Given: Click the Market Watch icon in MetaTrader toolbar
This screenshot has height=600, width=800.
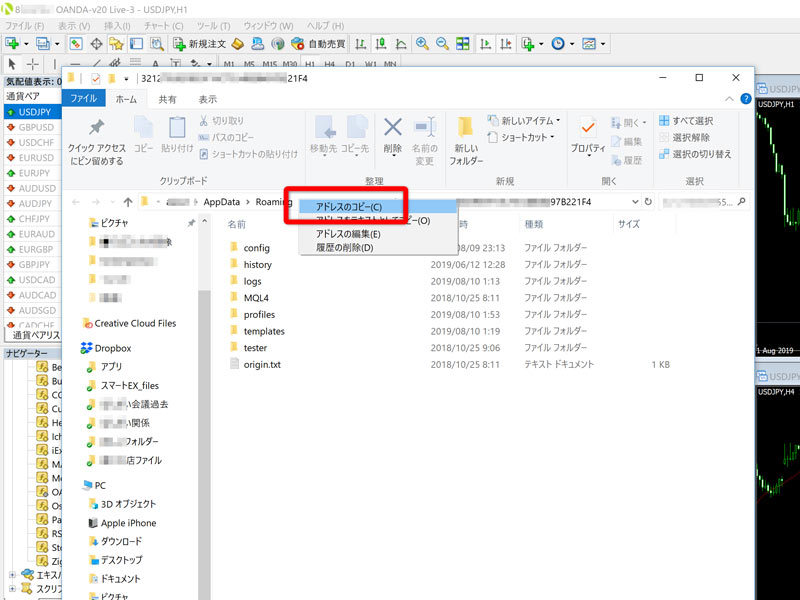Looking at the screenshot, I should [x=76, y=44].
